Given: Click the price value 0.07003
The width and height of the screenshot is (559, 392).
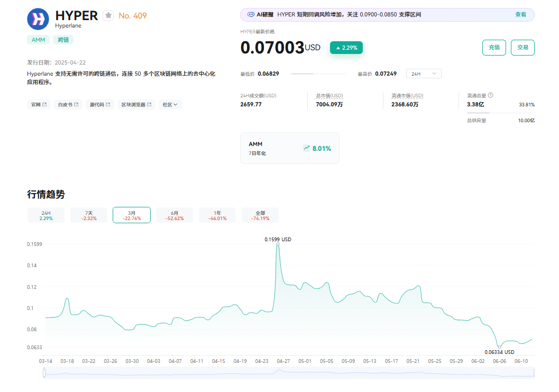Looking at the screenshot, I should click(272, 48).
